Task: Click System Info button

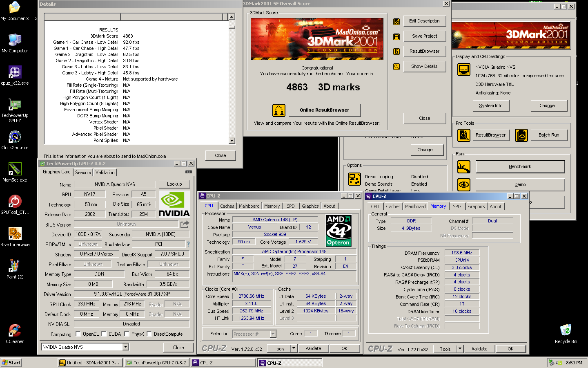Action: (x=491, y=105)
